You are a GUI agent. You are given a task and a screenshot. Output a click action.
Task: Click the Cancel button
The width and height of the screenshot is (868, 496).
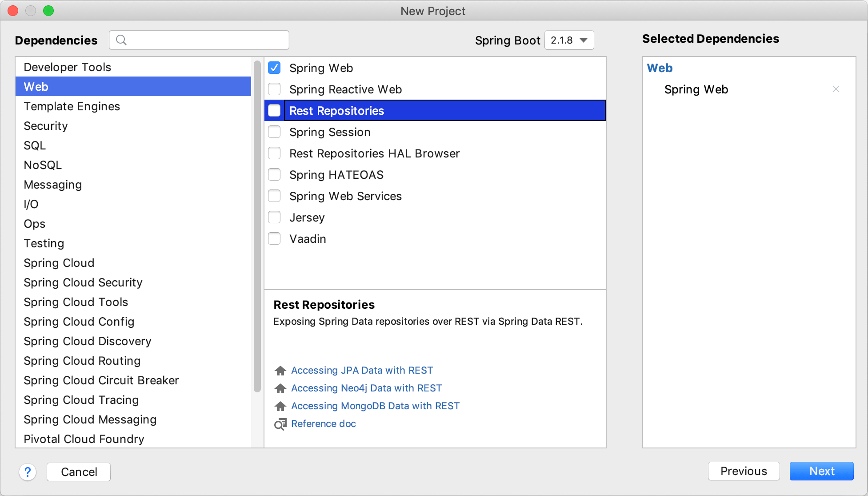(79, 472)
